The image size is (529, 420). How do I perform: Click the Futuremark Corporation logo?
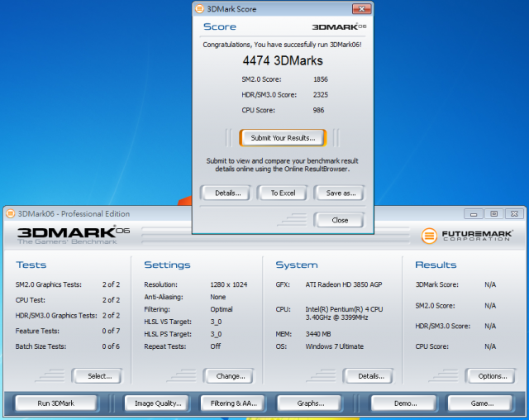[x=467, y=236]
